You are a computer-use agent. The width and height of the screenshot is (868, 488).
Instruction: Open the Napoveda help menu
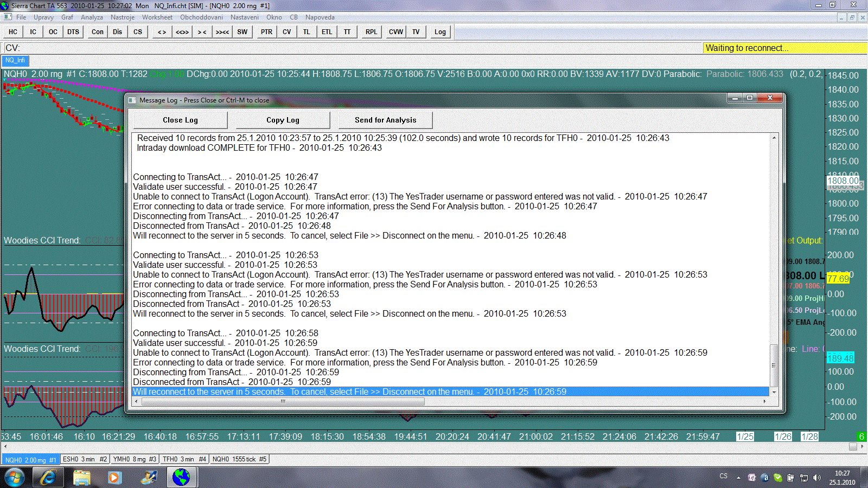click(x=320, y=17)
